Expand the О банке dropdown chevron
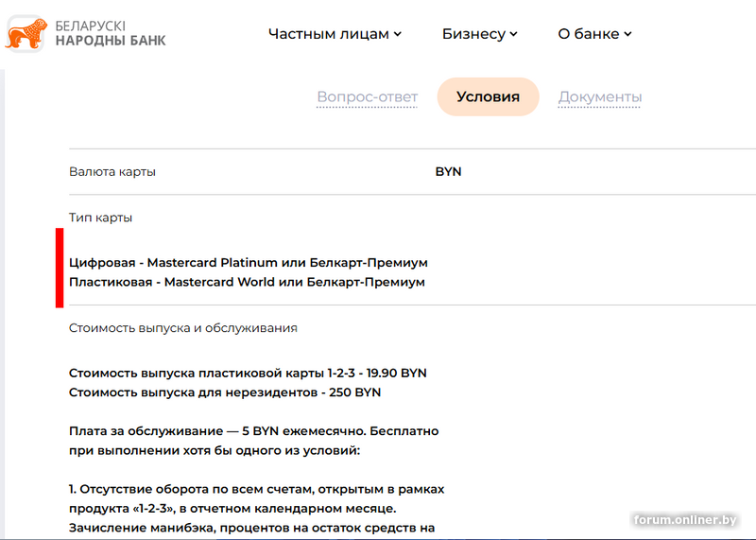 pos(627,34)
